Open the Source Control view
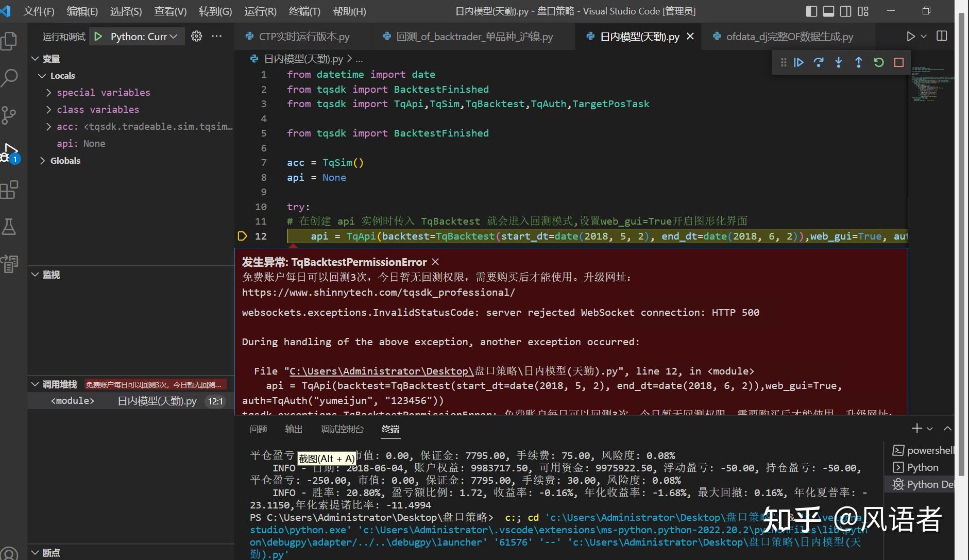 click(9, 115)
